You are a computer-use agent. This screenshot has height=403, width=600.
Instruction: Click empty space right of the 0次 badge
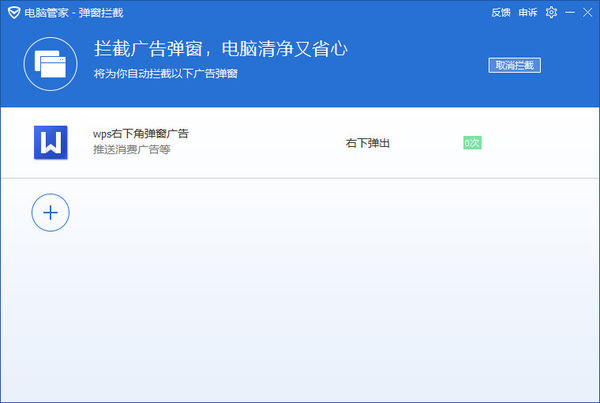[x=540, y=143]
